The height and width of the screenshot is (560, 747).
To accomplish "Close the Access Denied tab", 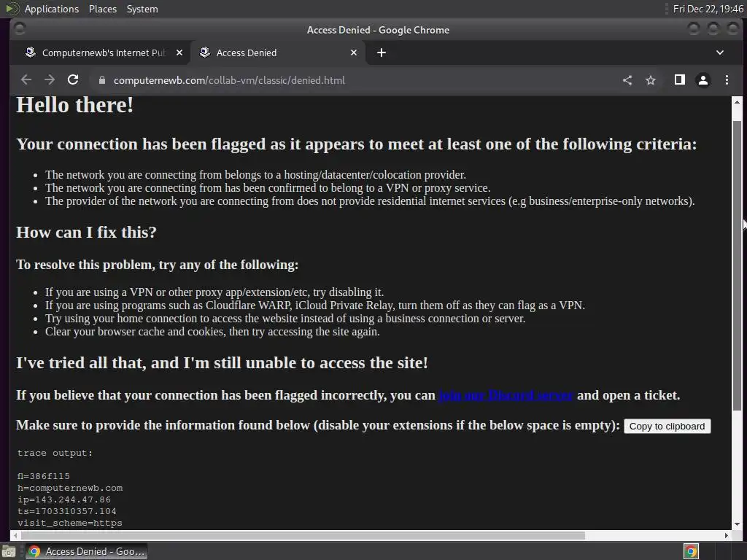I will coord(354,52).
